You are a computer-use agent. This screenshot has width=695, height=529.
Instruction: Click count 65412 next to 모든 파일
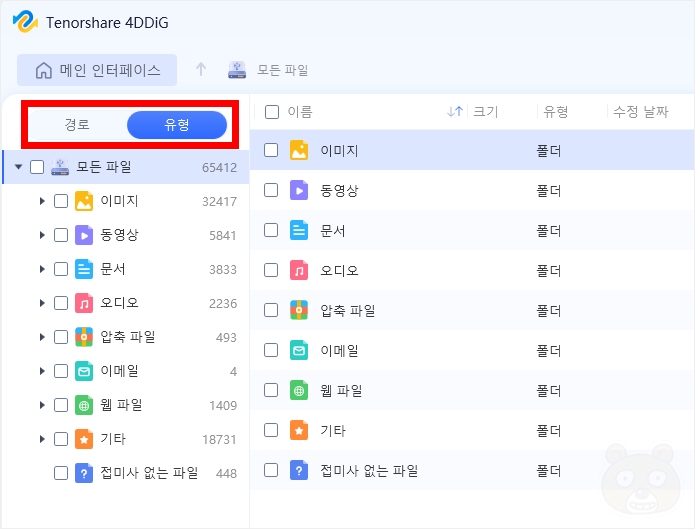pos(219,168)
